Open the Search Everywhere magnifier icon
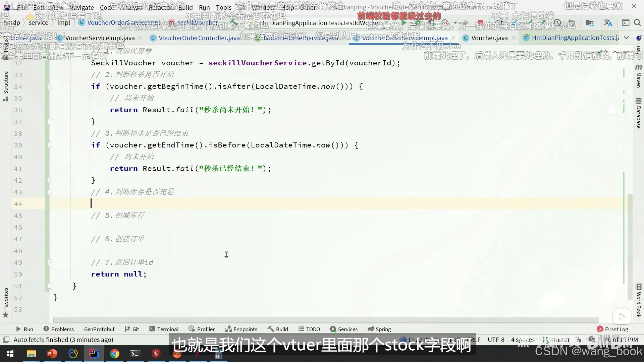This screenshot has height=362, width=644. point(637,23)
